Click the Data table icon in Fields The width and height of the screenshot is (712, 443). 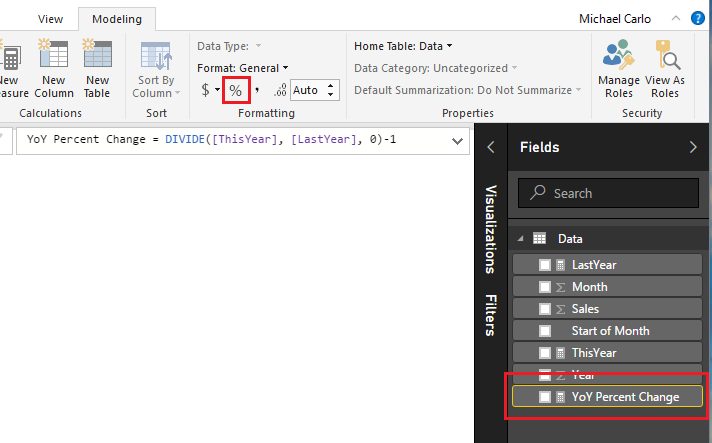[x=539, y=238]
